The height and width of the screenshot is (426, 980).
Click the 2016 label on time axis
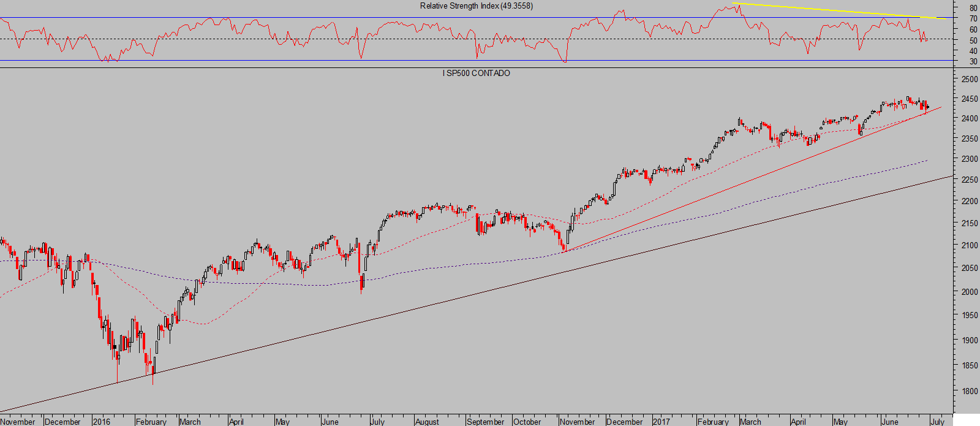[x=101, y=422]
